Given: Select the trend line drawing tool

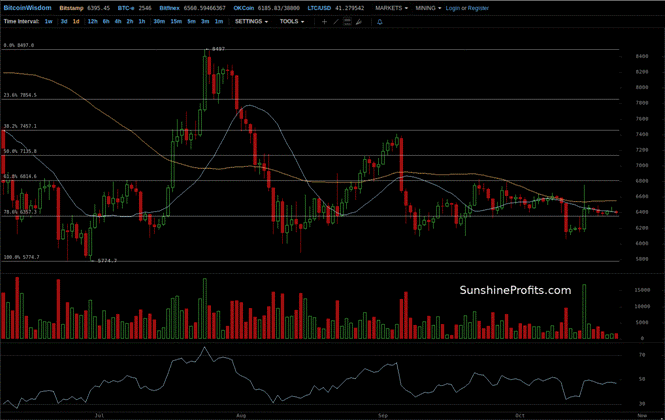Looking at the screenshot, I should (335, 21).
